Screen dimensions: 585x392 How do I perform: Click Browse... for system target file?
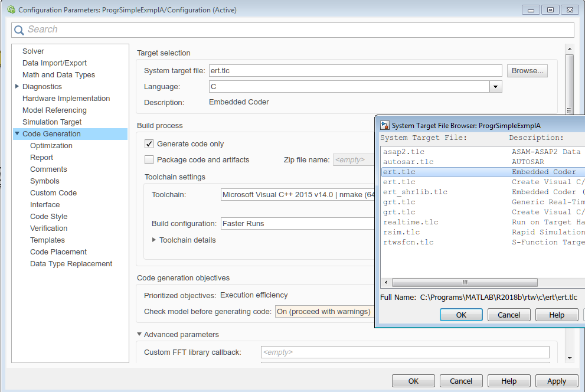pyautogui.click(x=527, y=71)
